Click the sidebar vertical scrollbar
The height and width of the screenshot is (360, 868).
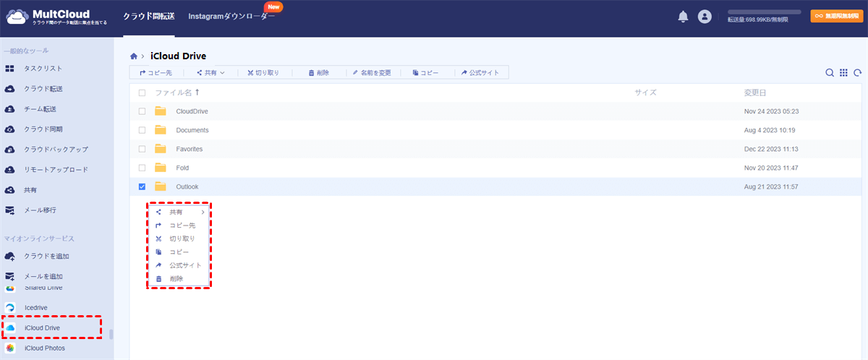tap(111, 334)
